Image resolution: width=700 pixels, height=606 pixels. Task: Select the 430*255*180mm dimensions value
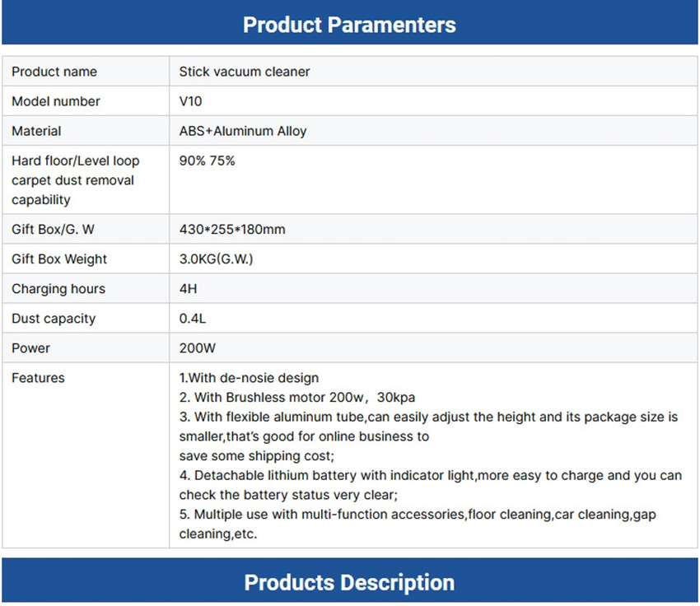click(x=232, y=230)
